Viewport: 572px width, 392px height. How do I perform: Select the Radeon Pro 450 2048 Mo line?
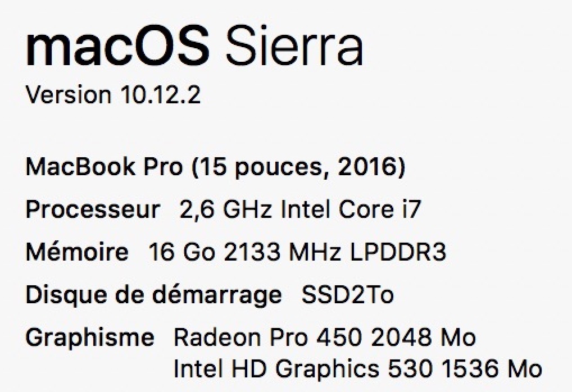(325, 337)
